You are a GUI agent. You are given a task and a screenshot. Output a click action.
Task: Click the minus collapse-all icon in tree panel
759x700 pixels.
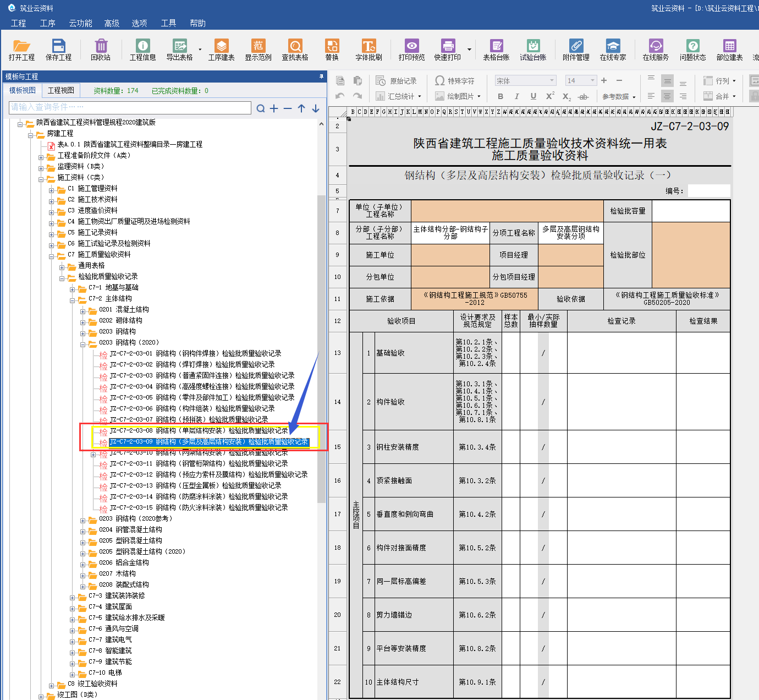[288, 108]
